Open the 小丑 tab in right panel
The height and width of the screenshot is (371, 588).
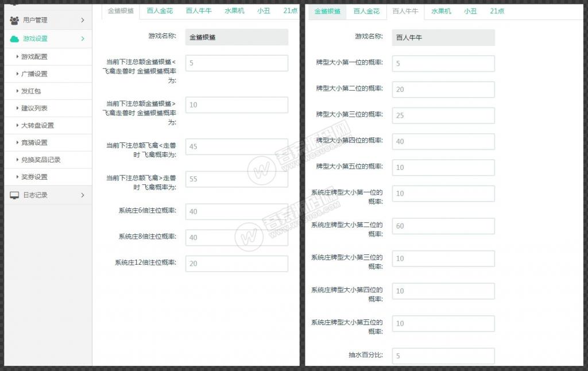[469, 10]
